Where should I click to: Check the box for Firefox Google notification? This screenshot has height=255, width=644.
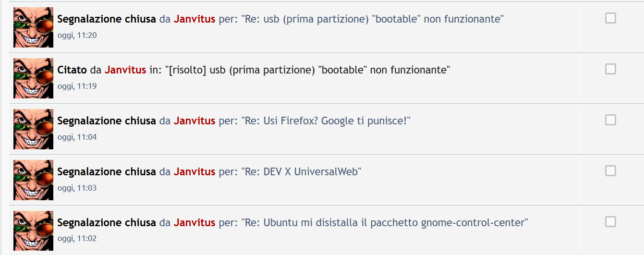610,120
